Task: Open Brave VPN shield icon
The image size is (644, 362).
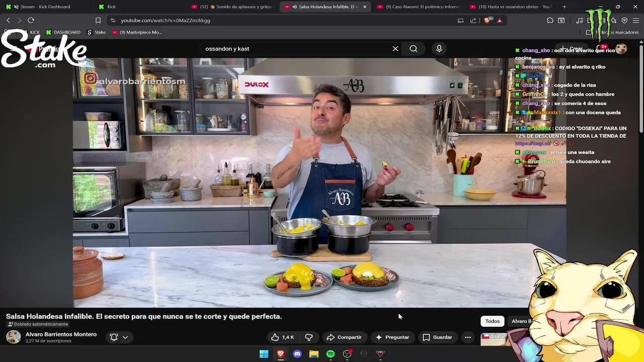Action: pyautogui.click(x=624, y=21)
